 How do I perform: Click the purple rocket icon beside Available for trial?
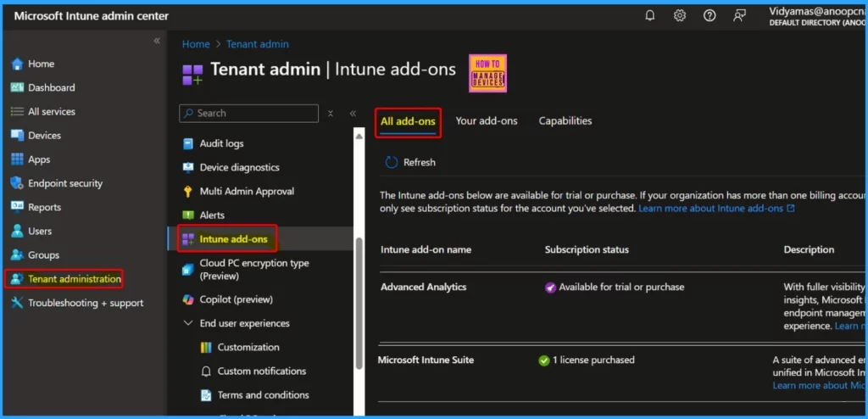click(x=550, y=287)
